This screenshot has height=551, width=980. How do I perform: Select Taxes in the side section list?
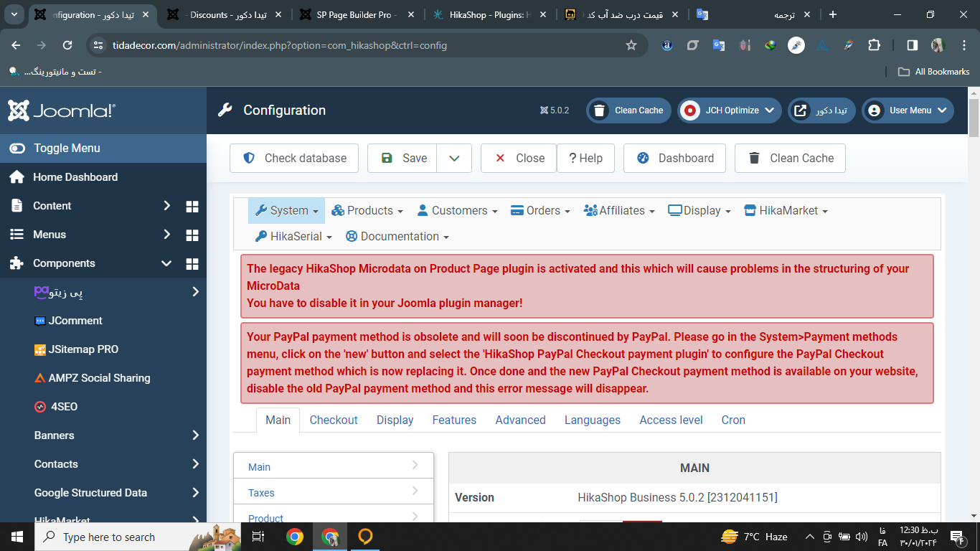click(334, 492)
